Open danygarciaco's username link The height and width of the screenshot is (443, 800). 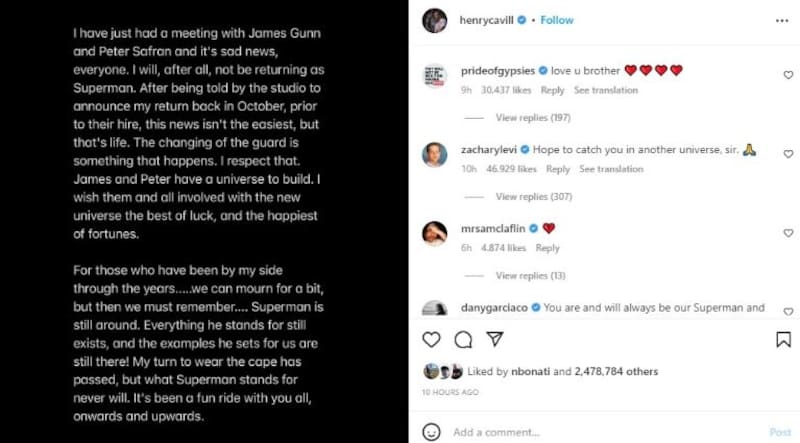tap(492, 307)
